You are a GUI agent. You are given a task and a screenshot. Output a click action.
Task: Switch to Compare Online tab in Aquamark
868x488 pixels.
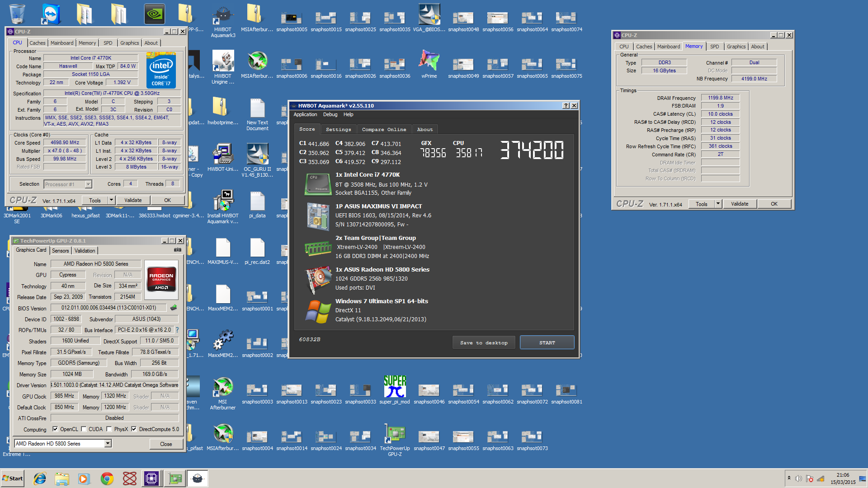(384, 130)
